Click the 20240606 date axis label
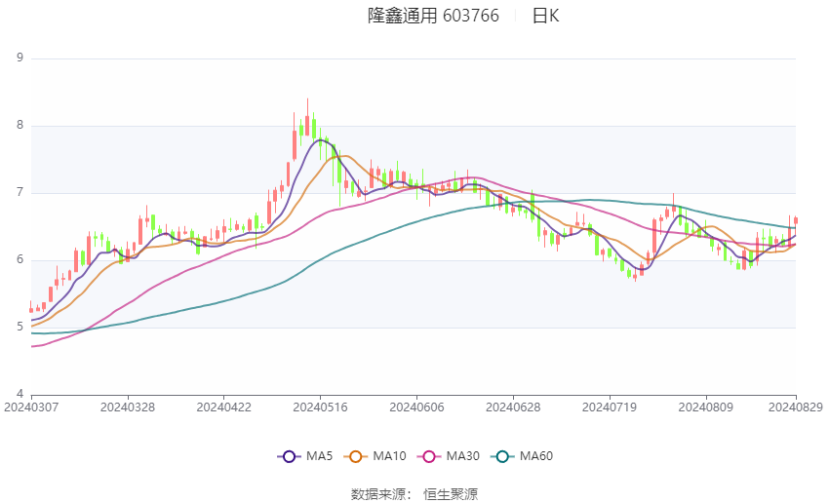Screen dimensions: 829x504 416,407
